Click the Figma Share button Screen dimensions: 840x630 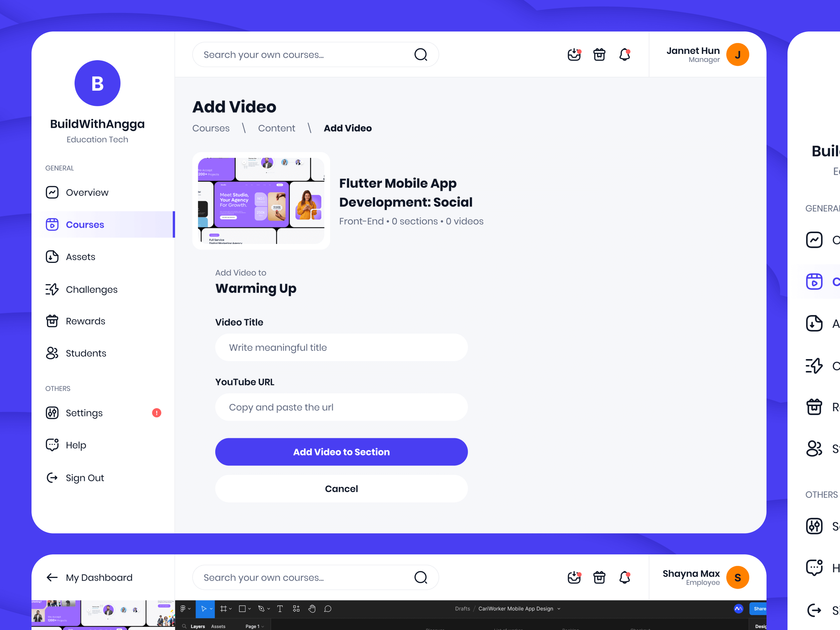[758, 609]
